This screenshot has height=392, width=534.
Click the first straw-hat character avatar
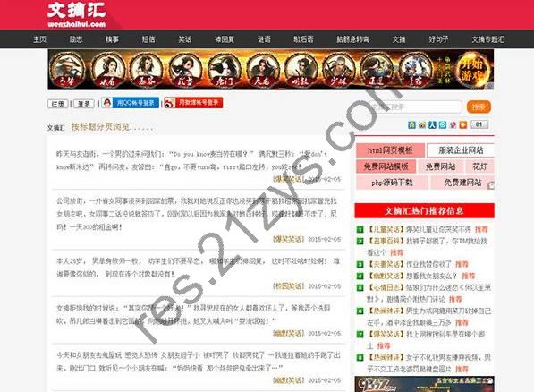pyautogui.click(x=66, y=70)
